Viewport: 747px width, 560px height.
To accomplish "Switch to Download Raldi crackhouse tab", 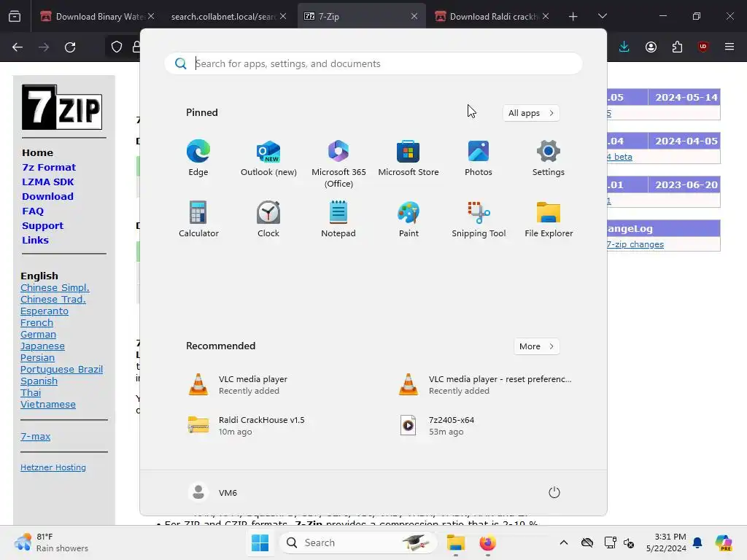I will [492, 16].
